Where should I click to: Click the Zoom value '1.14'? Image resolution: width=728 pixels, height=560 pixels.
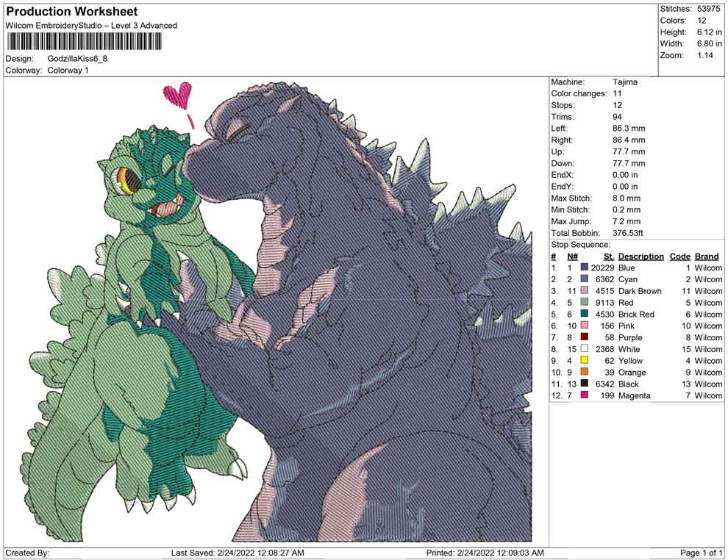click(x=704, y=55)
